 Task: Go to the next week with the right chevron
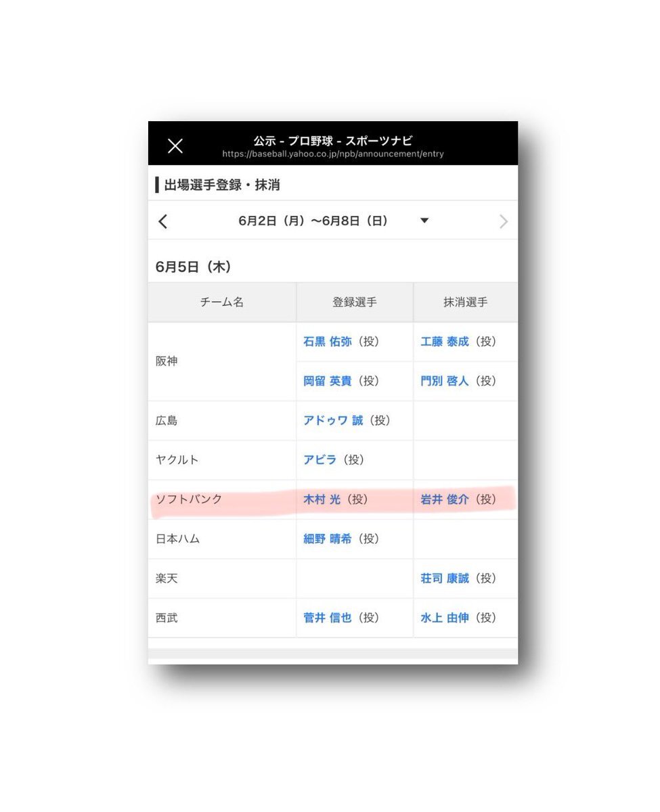pyautogui.click(x=503, y=221)
